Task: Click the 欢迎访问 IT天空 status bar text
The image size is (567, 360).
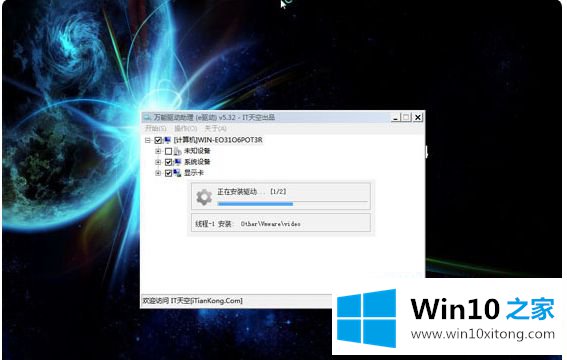Action: click(x=192, y=300)
